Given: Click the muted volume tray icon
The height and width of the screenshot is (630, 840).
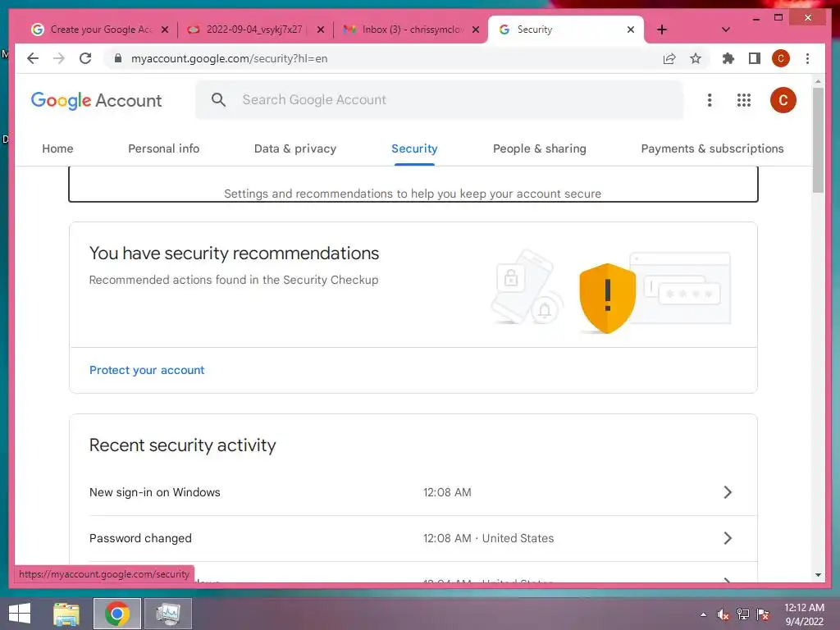Looking at the screenshot, I should 723,614.
